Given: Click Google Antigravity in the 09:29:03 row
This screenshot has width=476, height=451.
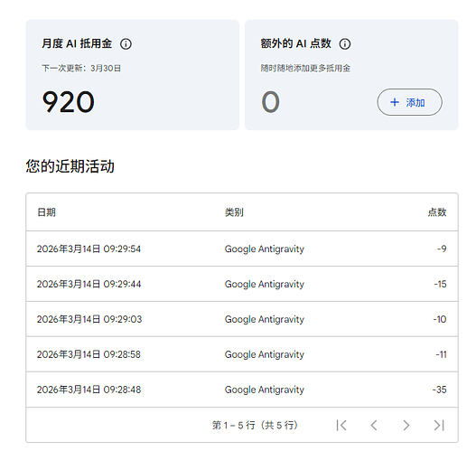Looking at the screenshot, I should coord(265,320).
